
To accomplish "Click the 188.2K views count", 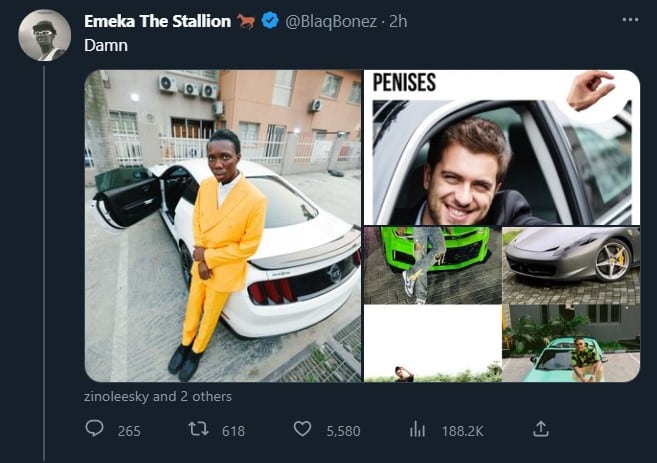I will click(462, 431).
